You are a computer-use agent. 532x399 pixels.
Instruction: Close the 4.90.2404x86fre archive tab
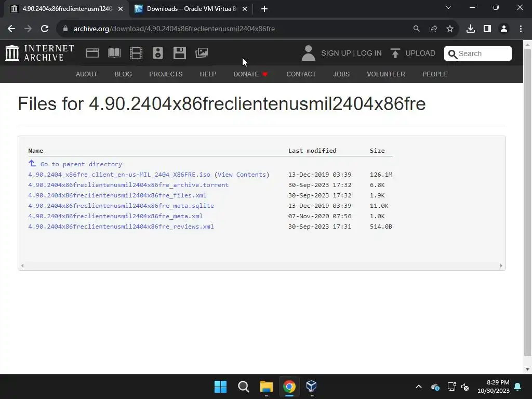(121, 9)
